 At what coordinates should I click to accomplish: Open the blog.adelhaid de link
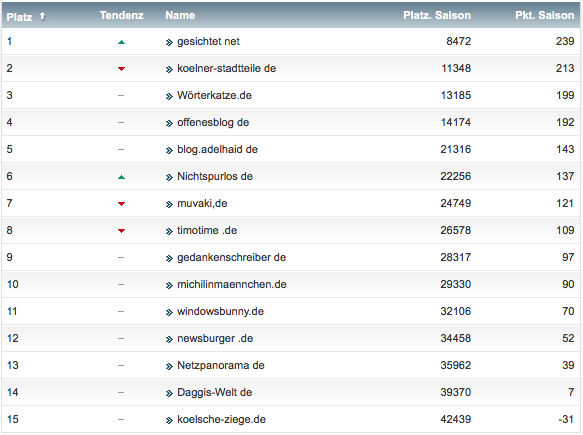pos(218,149)
